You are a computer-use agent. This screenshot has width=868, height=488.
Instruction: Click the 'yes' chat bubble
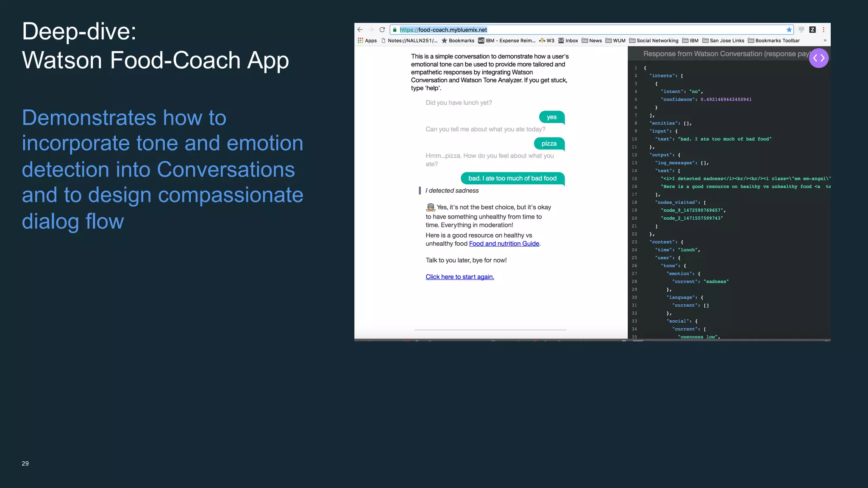(x=552, y=117)
